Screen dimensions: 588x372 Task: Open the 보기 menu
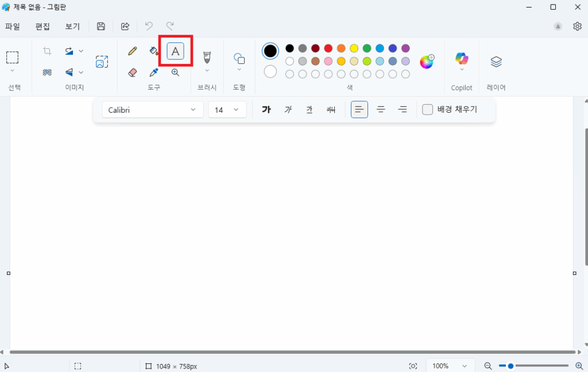coord(72,26)
